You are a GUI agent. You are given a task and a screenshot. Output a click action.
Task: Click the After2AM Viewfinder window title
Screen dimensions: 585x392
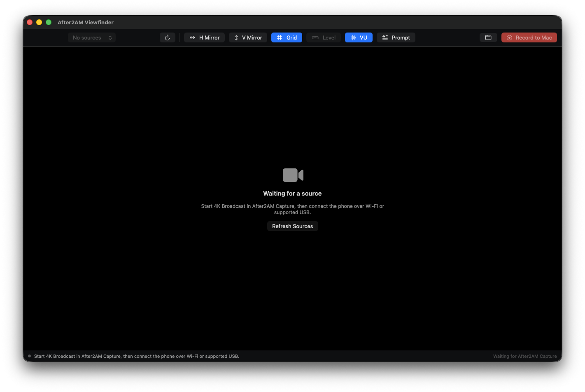pyautogui.click(x=86, y=22)
